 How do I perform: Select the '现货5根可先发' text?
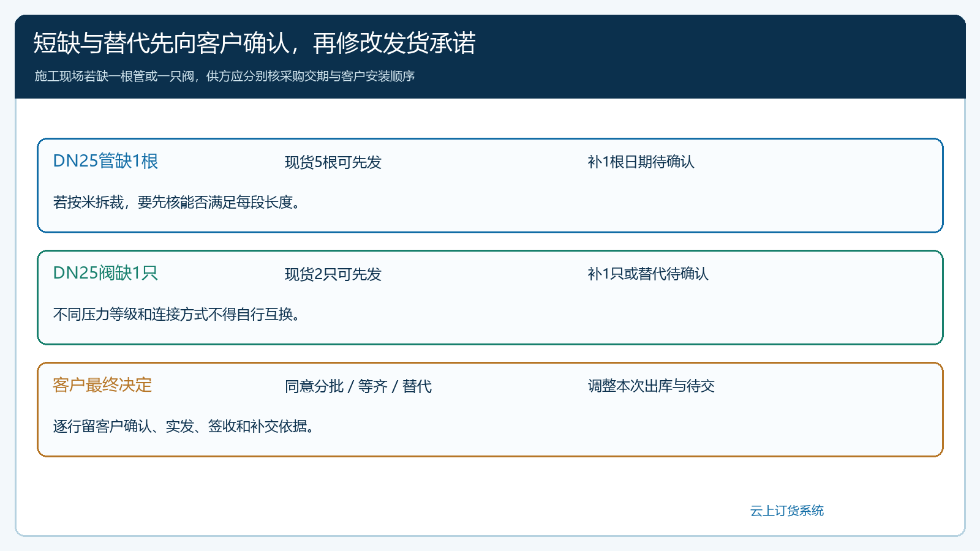(333, 162)
